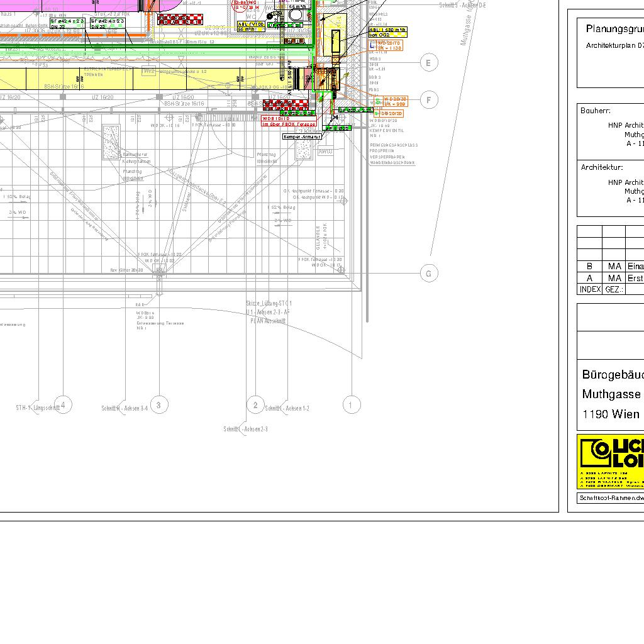Click the 'STH-1 Längsschnitt' label

pyautogui.click(x=38, y=408)
